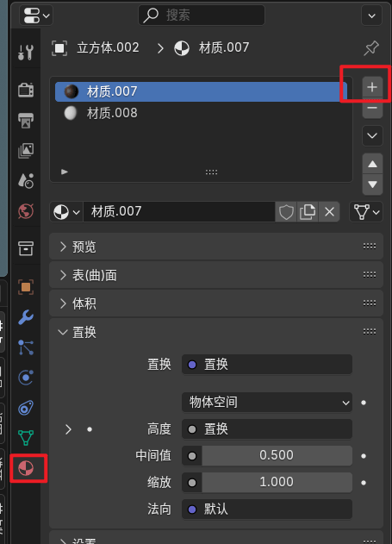Viewport: 392px width, 544px height.
Task: Add a new material slot
Action: tap(372, 87)
